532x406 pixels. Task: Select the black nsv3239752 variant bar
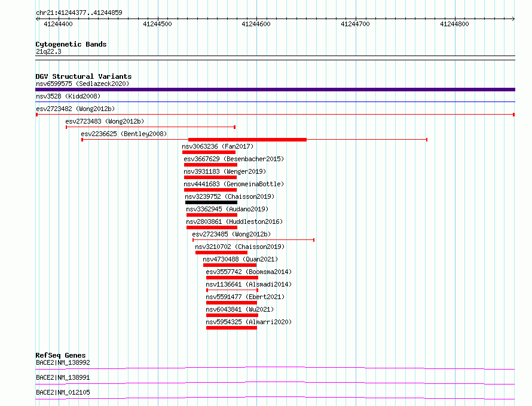pyautogui.click(x=211, y=202)
